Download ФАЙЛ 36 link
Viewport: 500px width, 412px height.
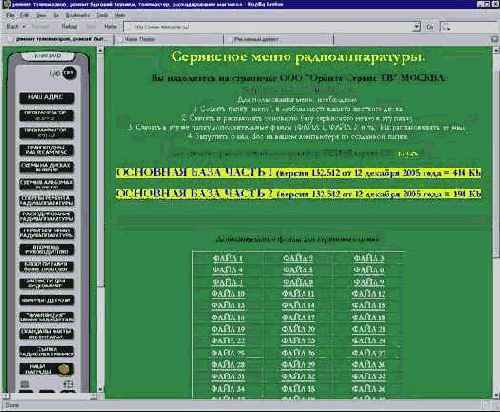click(369, 389)
